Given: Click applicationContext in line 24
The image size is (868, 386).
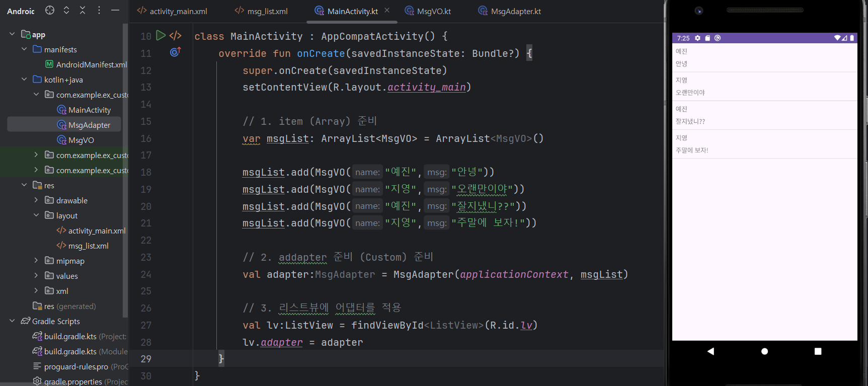Looking at the screenshot, I should coord(514,274).
